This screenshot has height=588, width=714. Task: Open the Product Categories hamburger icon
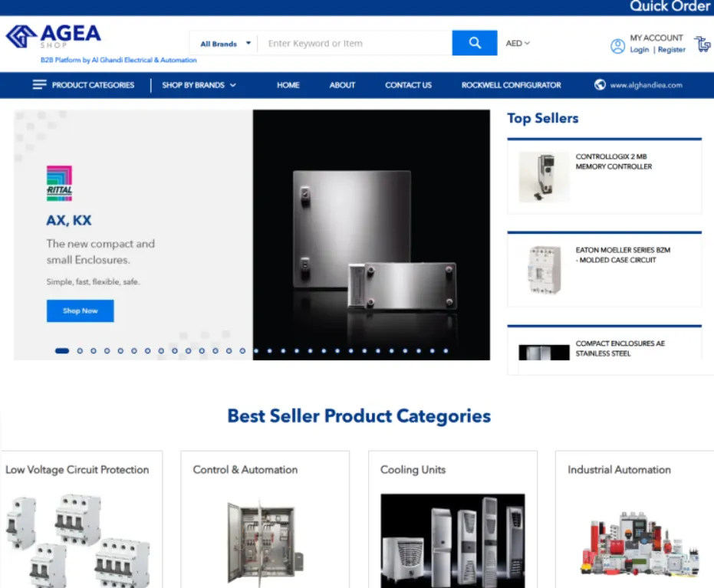(40, 84)
